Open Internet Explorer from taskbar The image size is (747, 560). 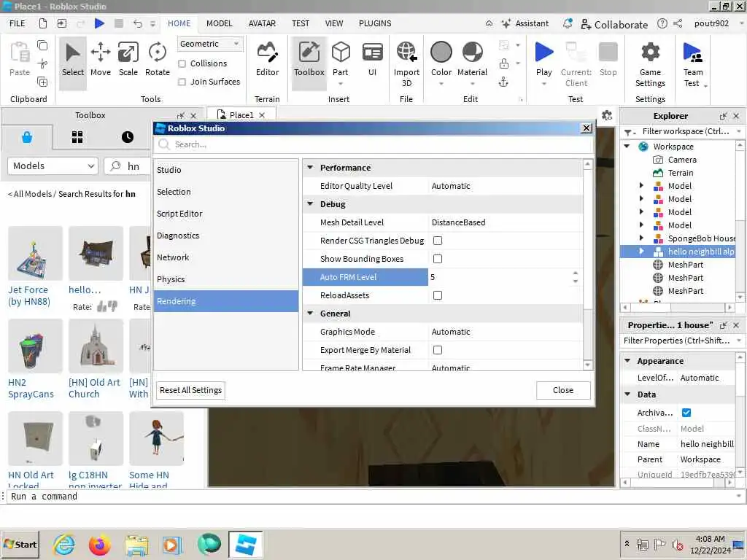click(64, 545)
